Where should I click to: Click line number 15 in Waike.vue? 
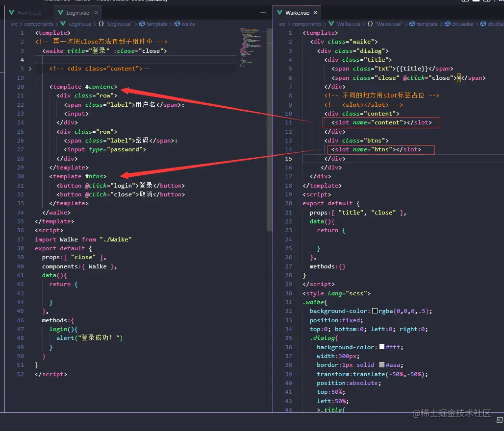[289, 159]
